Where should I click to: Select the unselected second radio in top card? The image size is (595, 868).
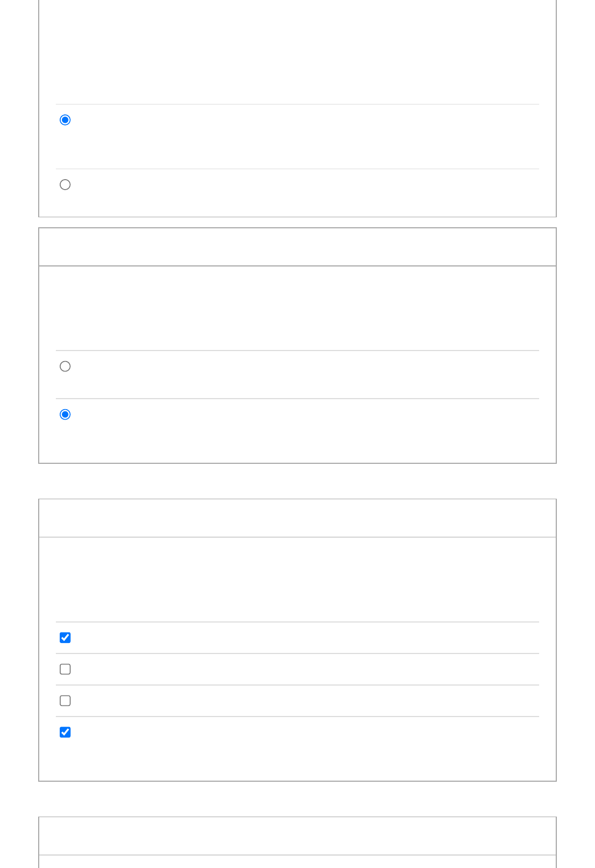coord(65,185)
